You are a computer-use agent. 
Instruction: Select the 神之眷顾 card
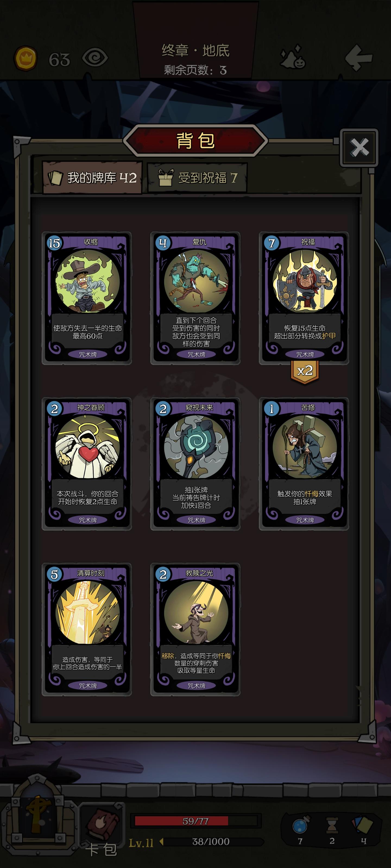tap(87, 464)
